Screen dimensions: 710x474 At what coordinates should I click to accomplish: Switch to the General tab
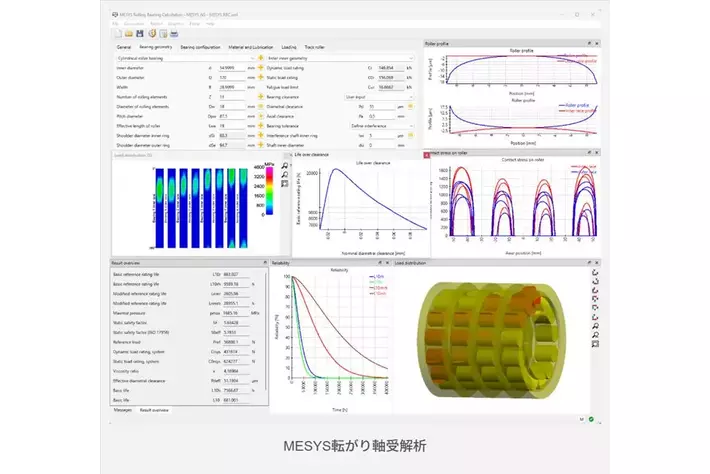point(124,47)
